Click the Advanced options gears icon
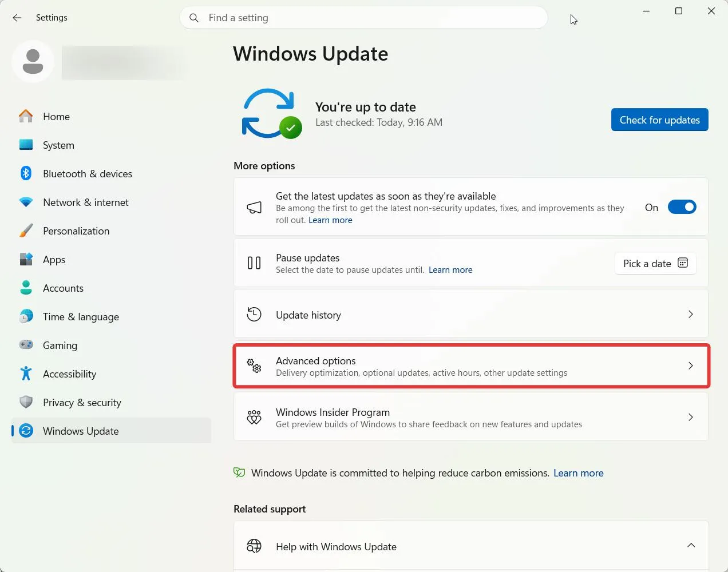Screen dimensions: 728x572 coord(254,366)
